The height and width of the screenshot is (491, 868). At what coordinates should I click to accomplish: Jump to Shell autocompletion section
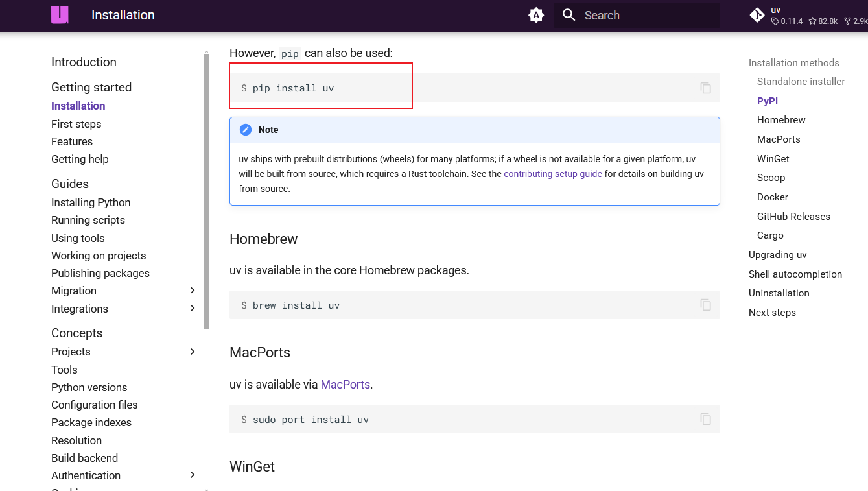pos(795,274)
